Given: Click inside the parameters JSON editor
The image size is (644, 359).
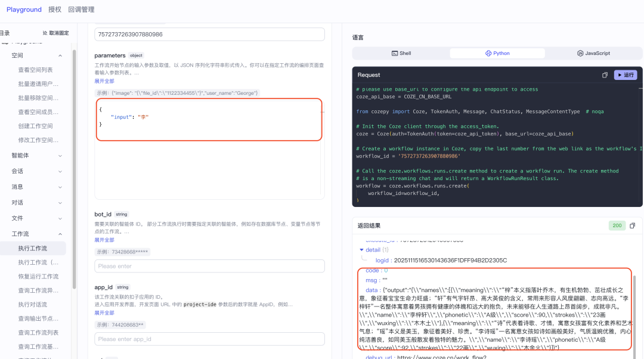Looking at the screenshot, I should click(x=209, y=150).
